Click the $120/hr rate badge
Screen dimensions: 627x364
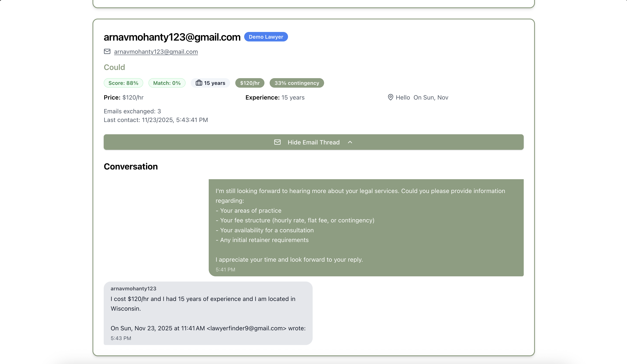click(x=250, y=83)
